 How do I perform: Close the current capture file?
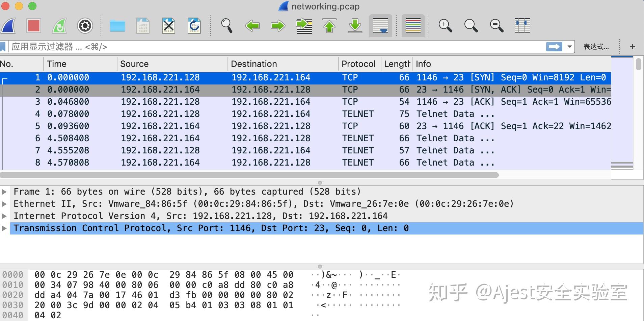point(169,25)
